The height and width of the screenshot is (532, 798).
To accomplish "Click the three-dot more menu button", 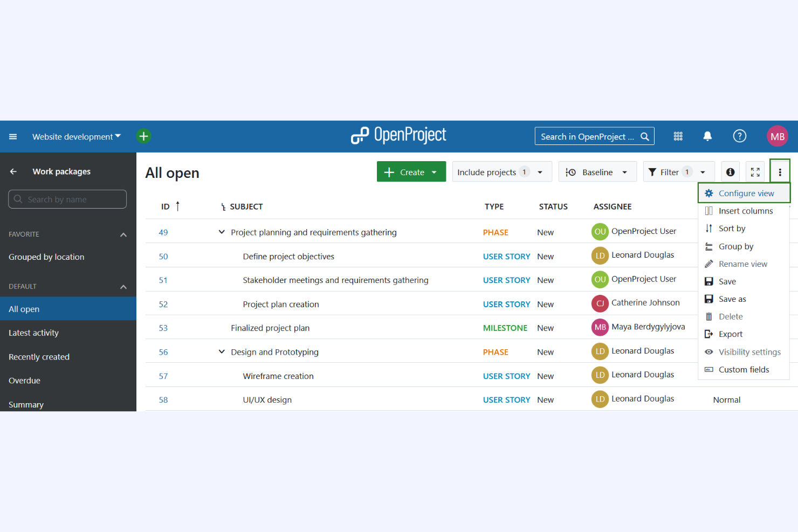I will (780, 172).
